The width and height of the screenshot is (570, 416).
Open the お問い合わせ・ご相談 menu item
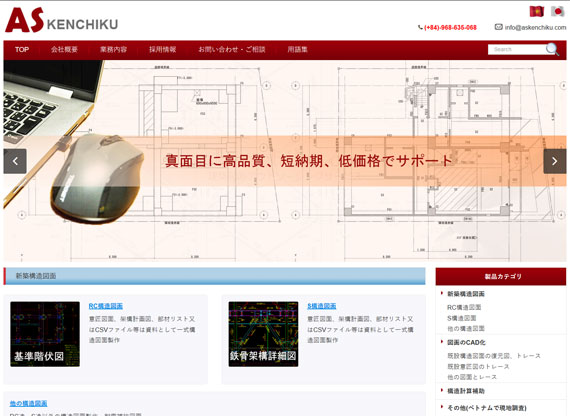pos(232,49)
